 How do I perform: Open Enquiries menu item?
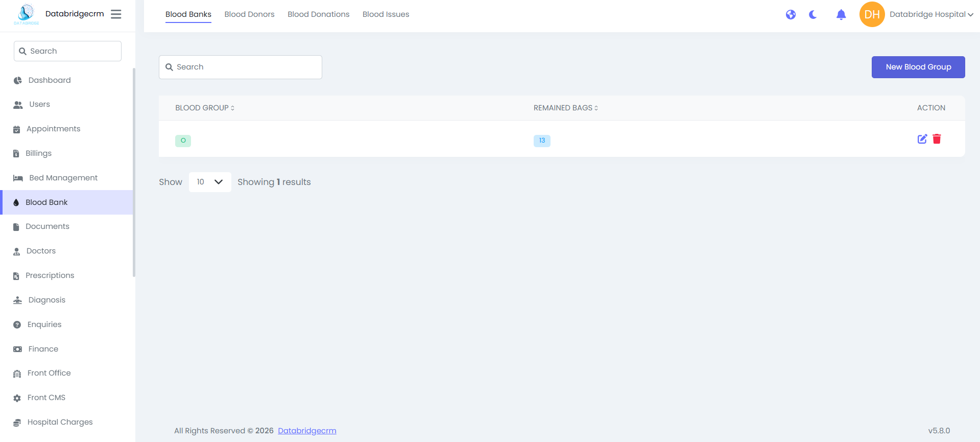66,324
